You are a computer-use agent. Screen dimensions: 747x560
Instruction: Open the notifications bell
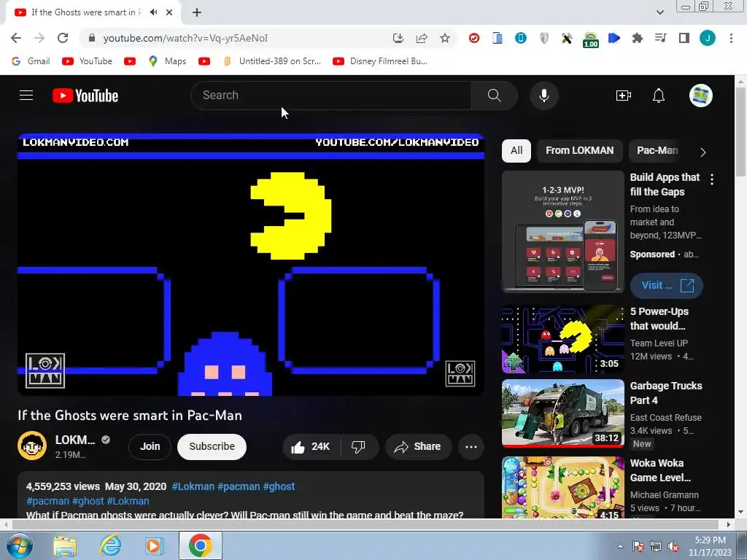(659, 96)
